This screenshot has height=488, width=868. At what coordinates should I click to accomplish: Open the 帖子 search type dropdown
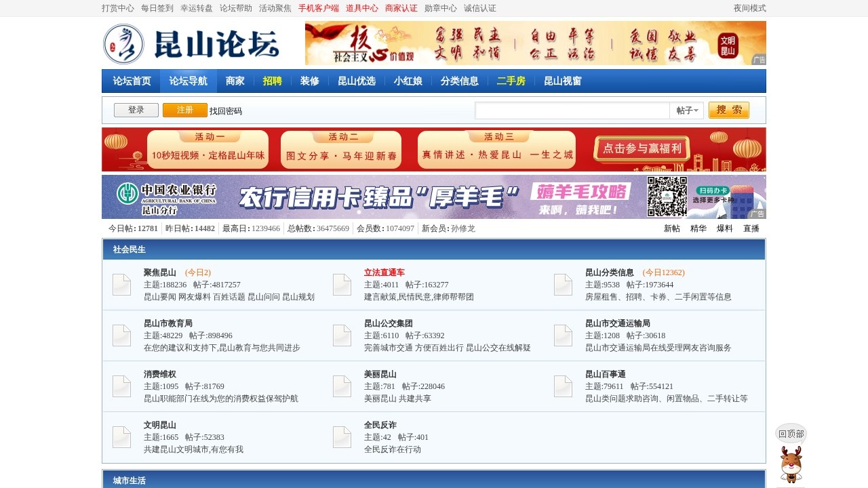pyautogui.click(x=686, y=110)
